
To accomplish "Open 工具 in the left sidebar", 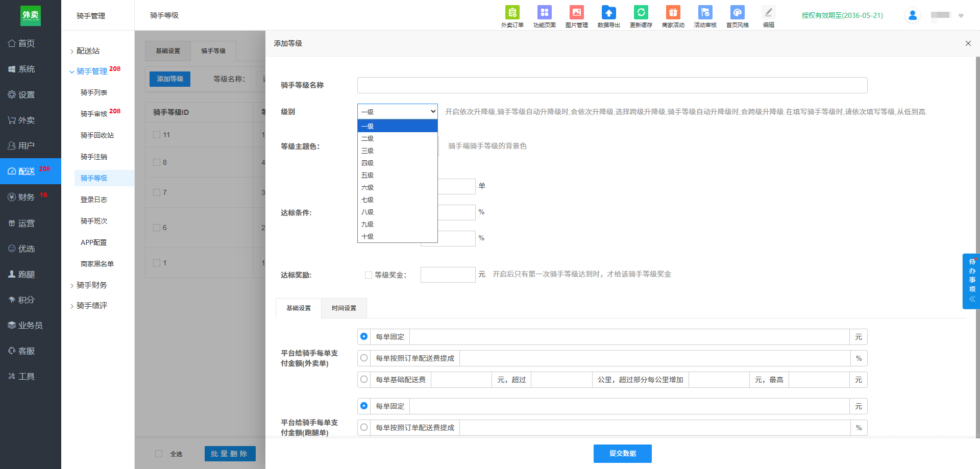I will tap(31, 376).
